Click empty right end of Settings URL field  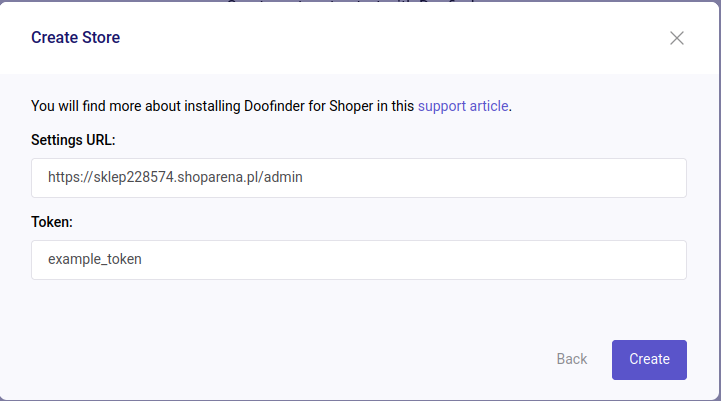(x=600, y=178)
